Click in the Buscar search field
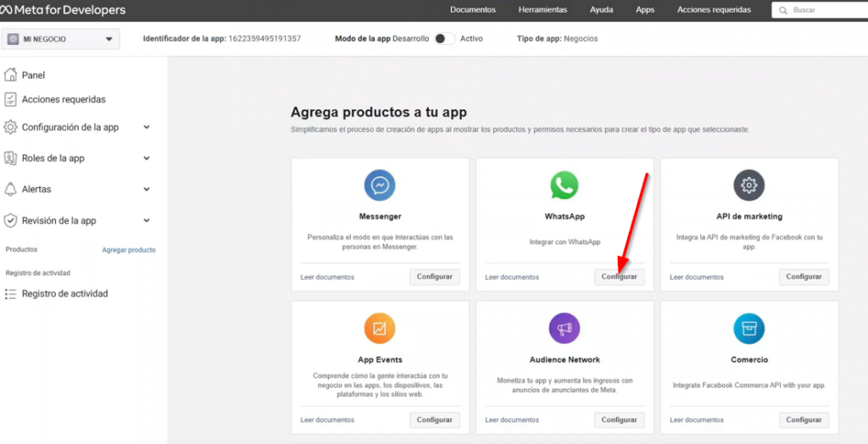 [820, 10]
